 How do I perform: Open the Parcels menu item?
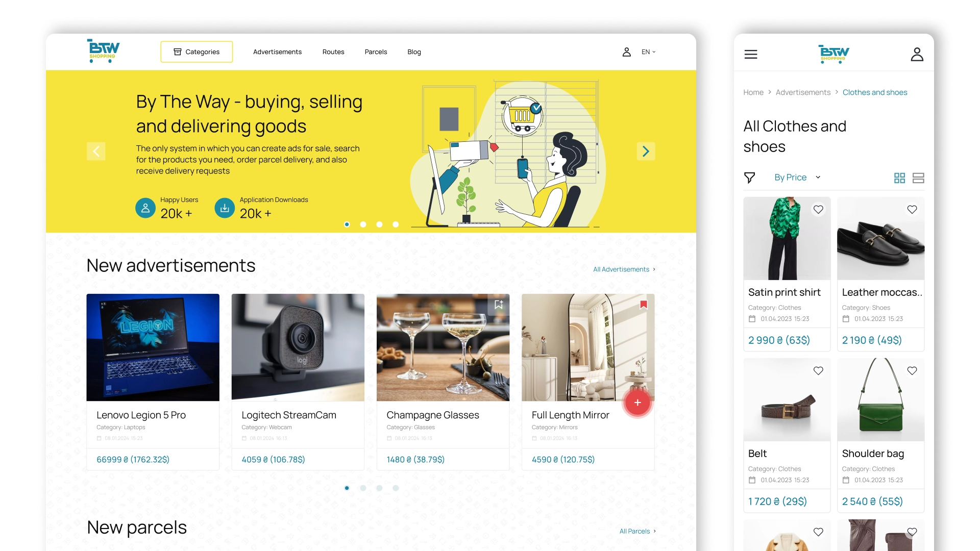click(376, 52)
